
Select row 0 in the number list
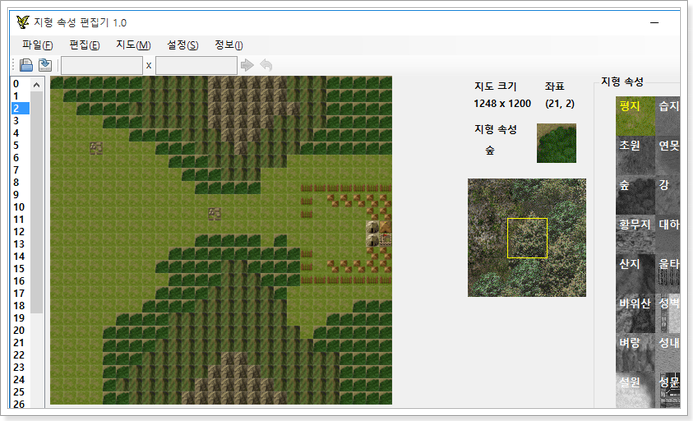20,84
